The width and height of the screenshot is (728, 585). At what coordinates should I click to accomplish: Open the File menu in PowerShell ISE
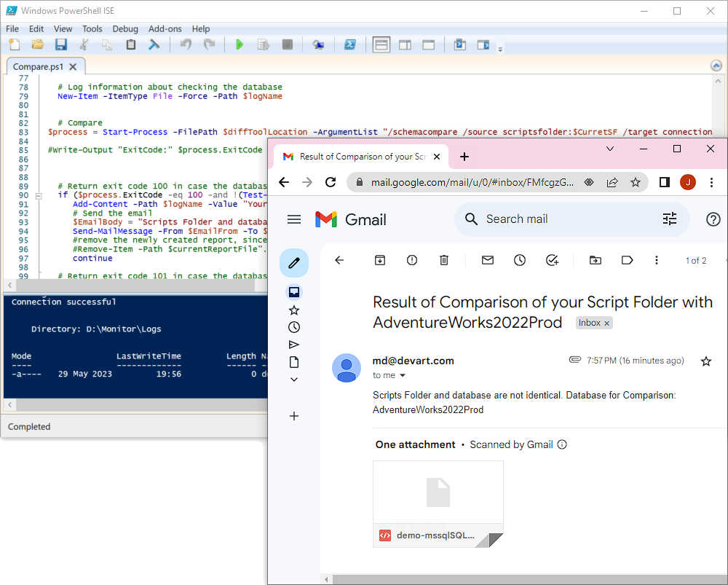click(x=12, y=29)
